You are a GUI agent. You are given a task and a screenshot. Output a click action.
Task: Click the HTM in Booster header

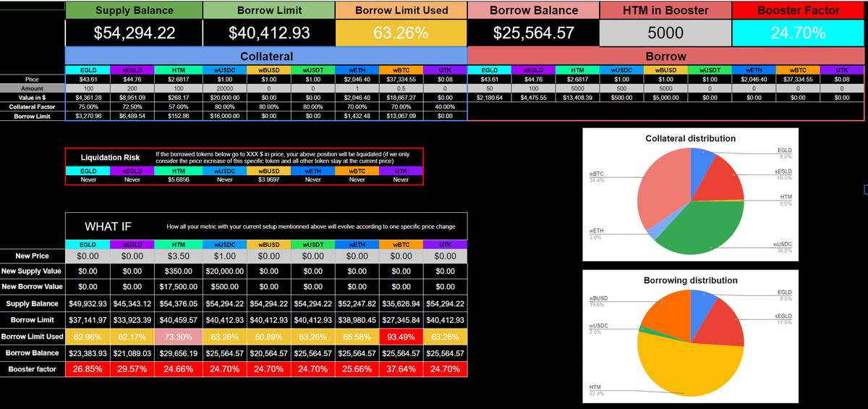click(665, 10)
